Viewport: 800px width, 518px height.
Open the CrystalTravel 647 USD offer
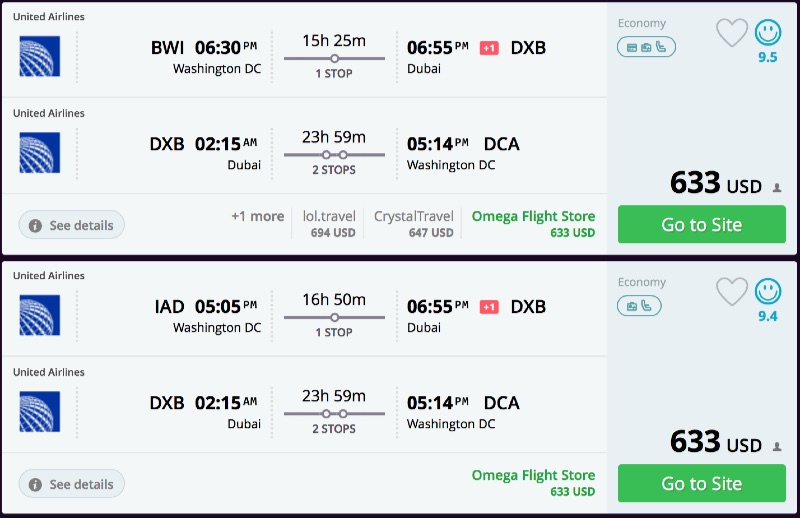(413, 224)
